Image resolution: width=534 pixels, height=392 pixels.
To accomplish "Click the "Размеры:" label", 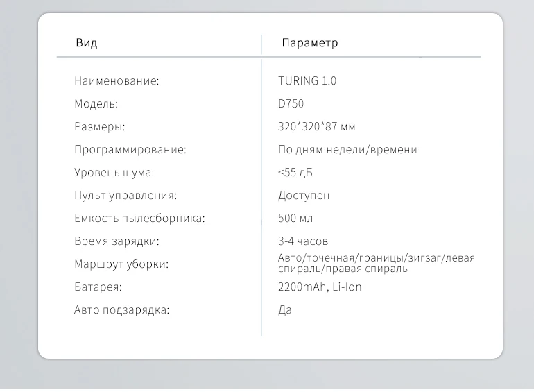I will click(100, 127).
